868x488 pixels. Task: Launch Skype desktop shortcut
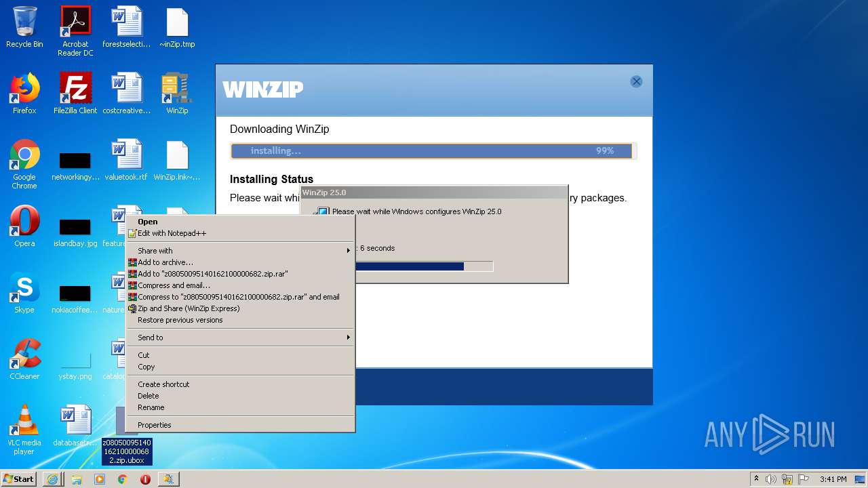tap(24, 293)
